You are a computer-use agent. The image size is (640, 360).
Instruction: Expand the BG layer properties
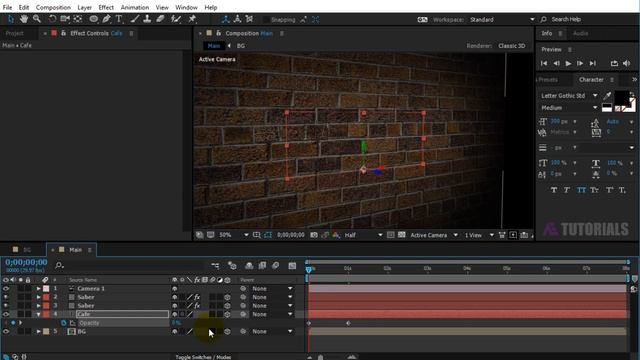click(38, 331)
